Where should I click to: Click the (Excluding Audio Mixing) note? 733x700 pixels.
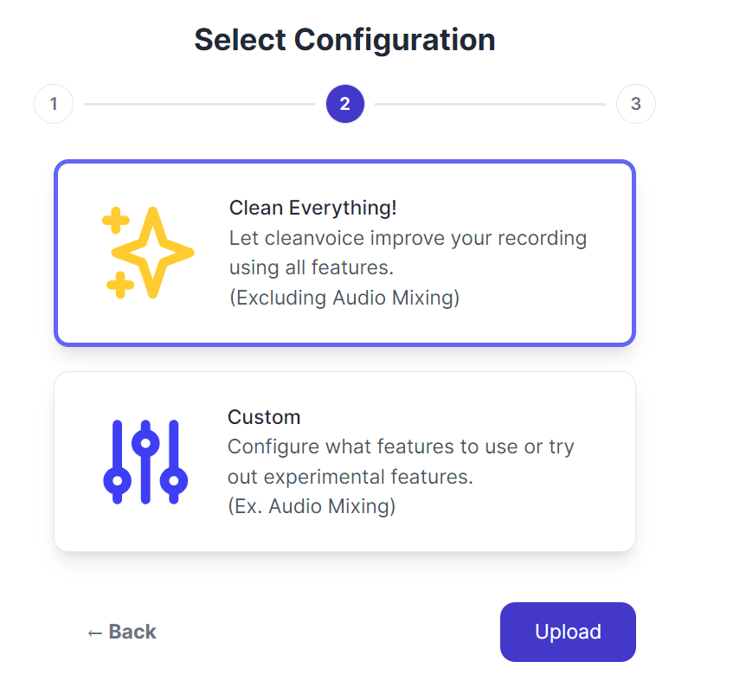344,298
